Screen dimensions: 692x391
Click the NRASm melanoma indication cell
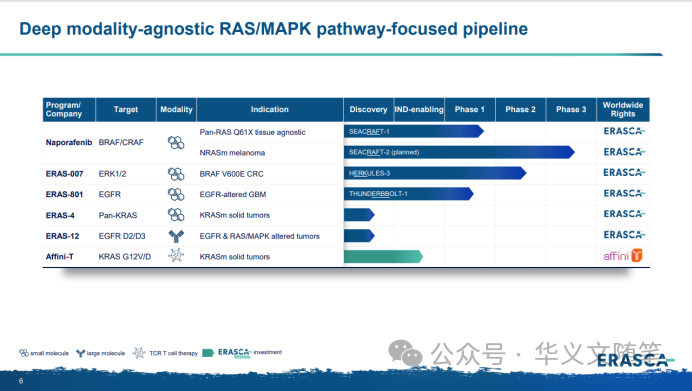point(232,153)
